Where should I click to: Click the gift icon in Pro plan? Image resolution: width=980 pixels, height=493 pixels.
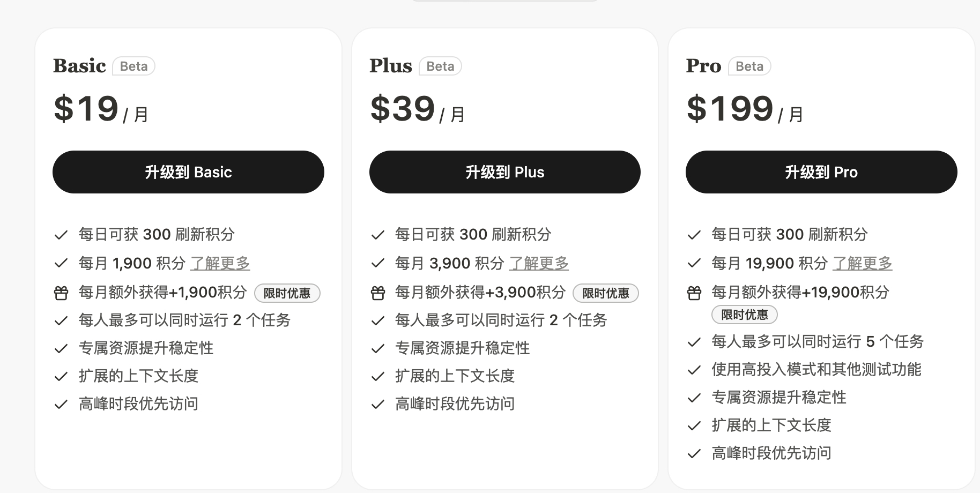(x=694, y=293)
